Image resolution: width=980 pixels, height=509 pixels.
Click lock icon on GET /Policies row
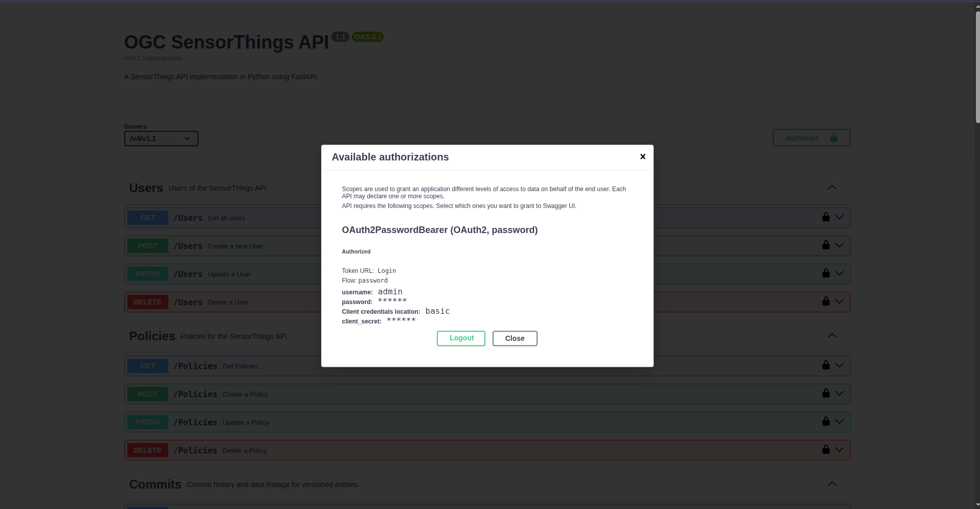826,365
